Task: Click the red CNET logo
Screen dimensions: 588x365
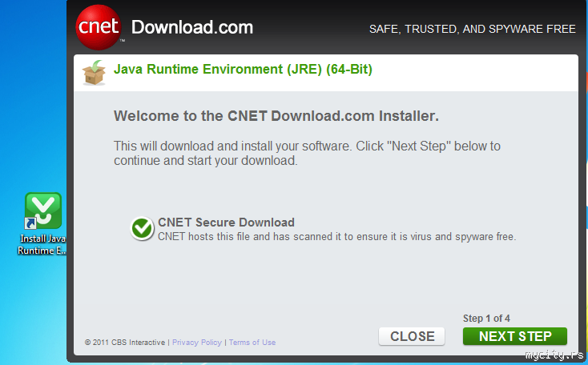Action: coord(99,27)
